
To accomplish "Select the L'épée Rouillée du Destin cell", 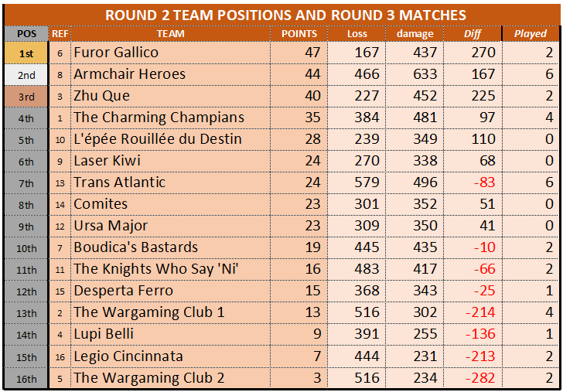I will (157, 139).
